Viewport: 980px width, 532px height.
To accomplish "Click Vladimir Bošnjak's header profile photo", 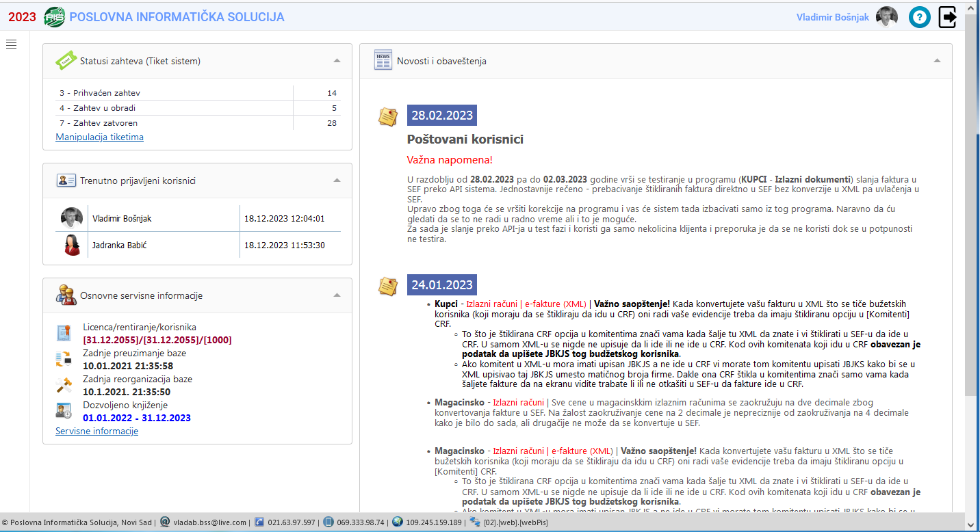I will click(887, 17).
